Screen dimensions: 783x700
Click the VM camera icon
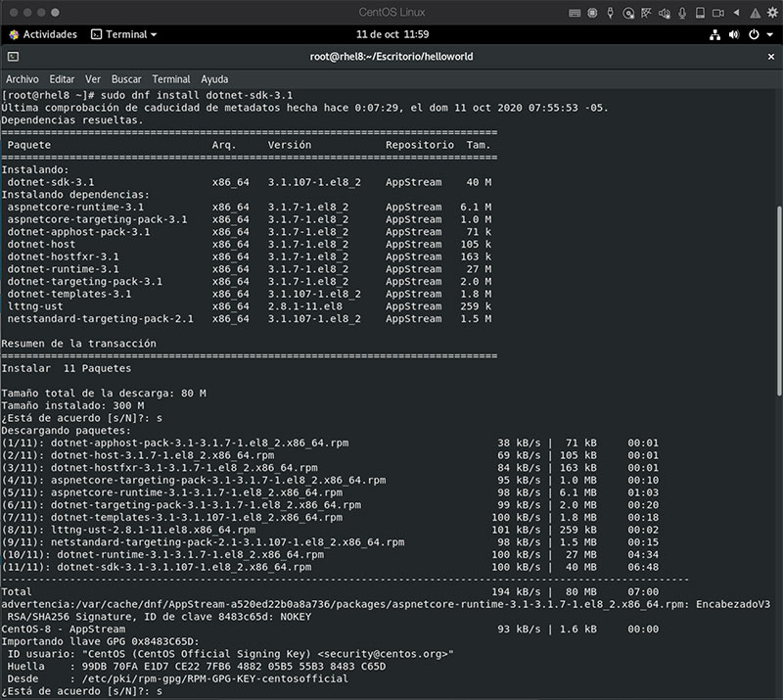point(718,13)
